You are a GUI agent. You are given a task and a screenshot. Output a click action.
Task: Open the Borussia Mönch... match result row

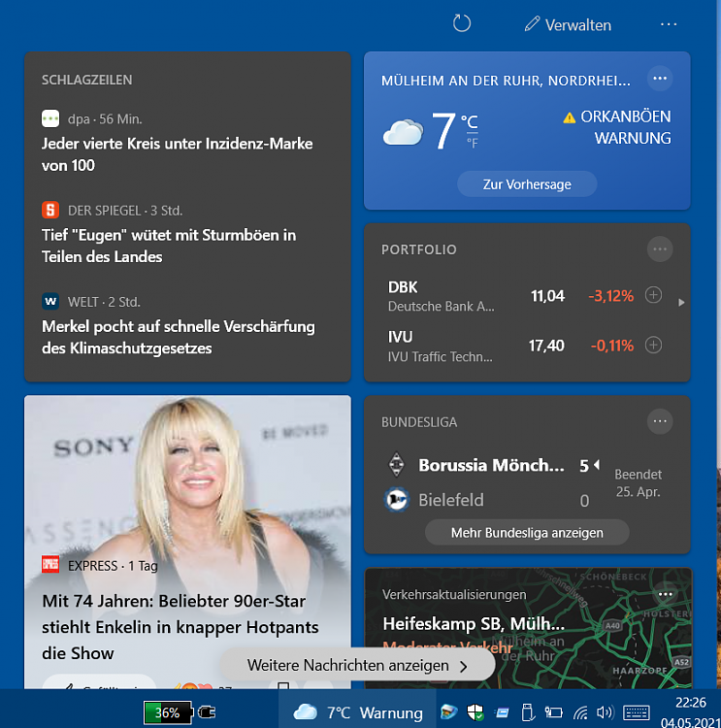[492, 465]
